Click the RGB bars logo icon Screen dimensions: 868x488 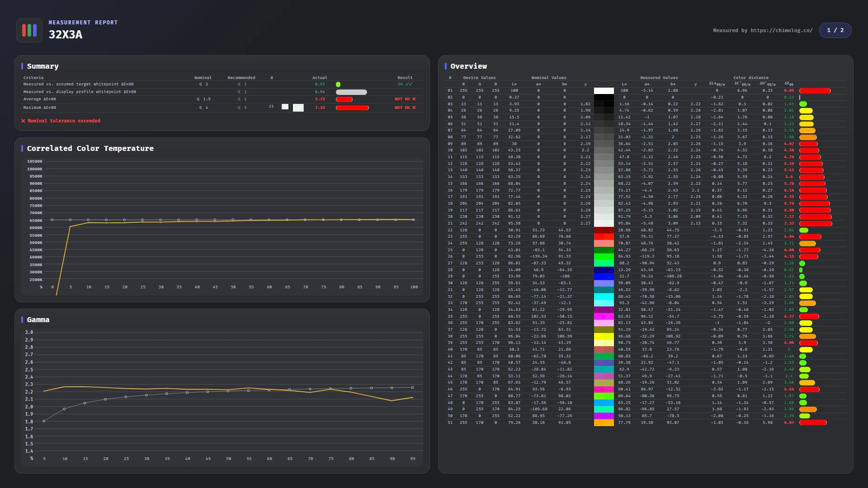[29, 30]
